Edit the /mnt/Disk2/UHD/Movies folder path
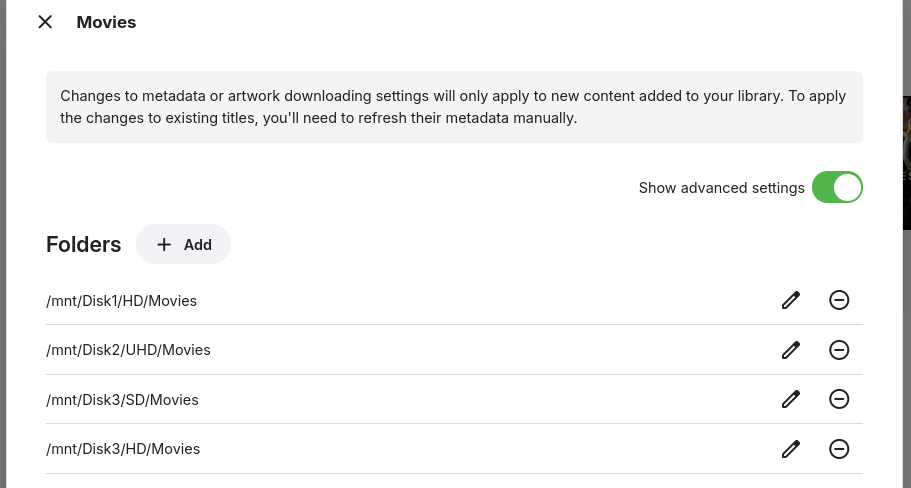 (790, 350)
